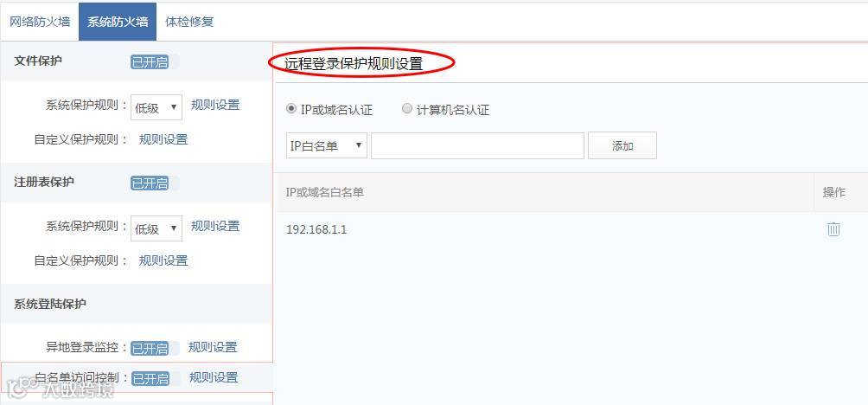
Task: Toggle the 文件保护 switch
Action: pyautogui.click(x=155, y=62)
